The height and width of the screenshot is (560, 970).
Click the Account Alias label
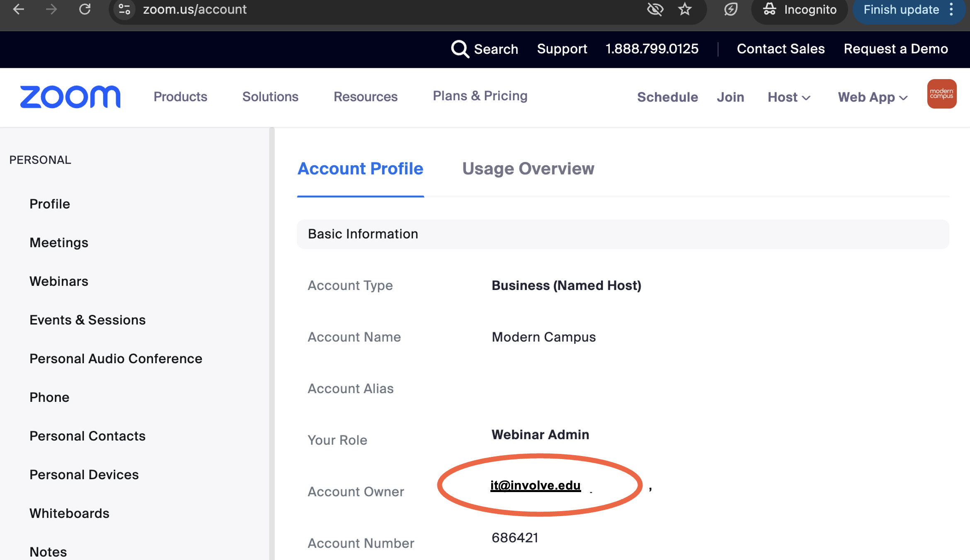click(x=351, y=389)
